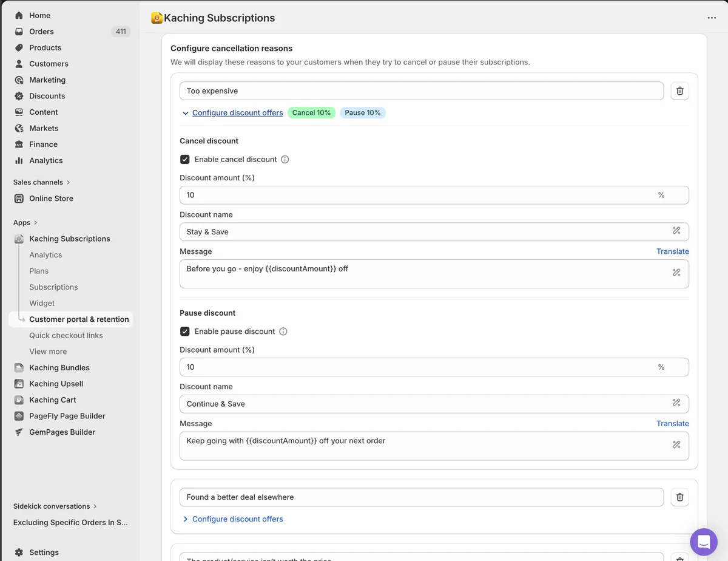The image size is (728, 561).
Task: Open Home in the sidebar
Action: [39, 15]
